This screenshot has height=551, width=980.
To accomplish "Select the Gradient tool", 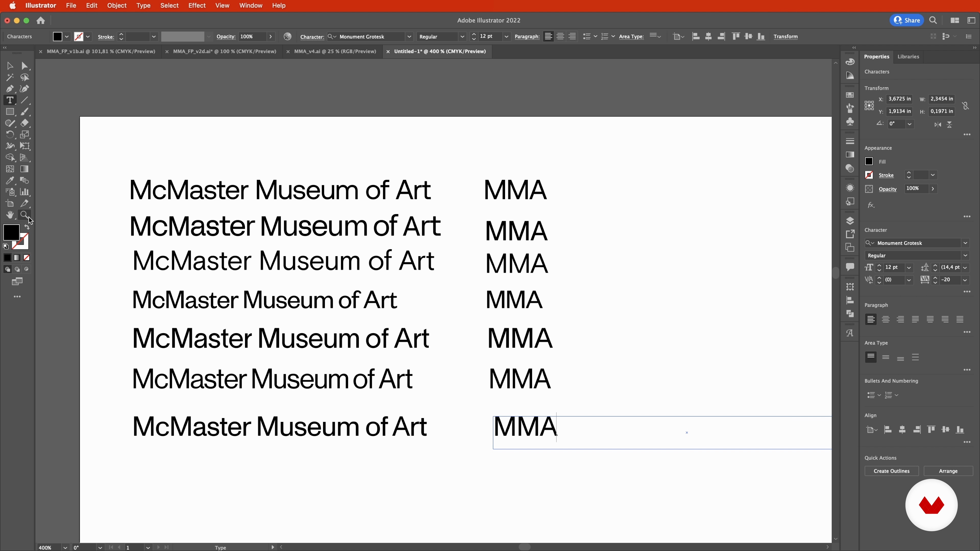I will (25, 169).
